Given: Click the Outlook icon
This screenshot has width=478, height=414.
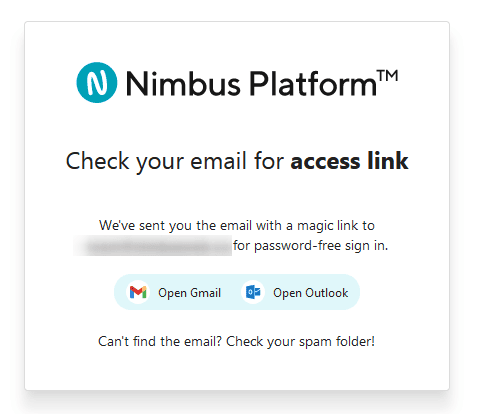Looking at the screenshot, I should [253, 292].
